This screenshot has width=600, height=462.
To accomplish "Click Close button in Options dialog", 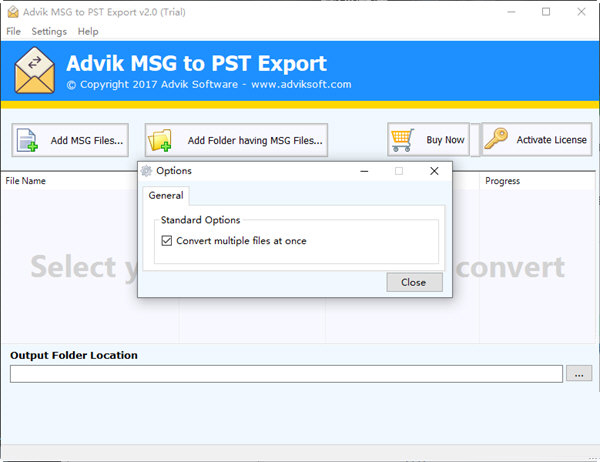I will point(414,282).
